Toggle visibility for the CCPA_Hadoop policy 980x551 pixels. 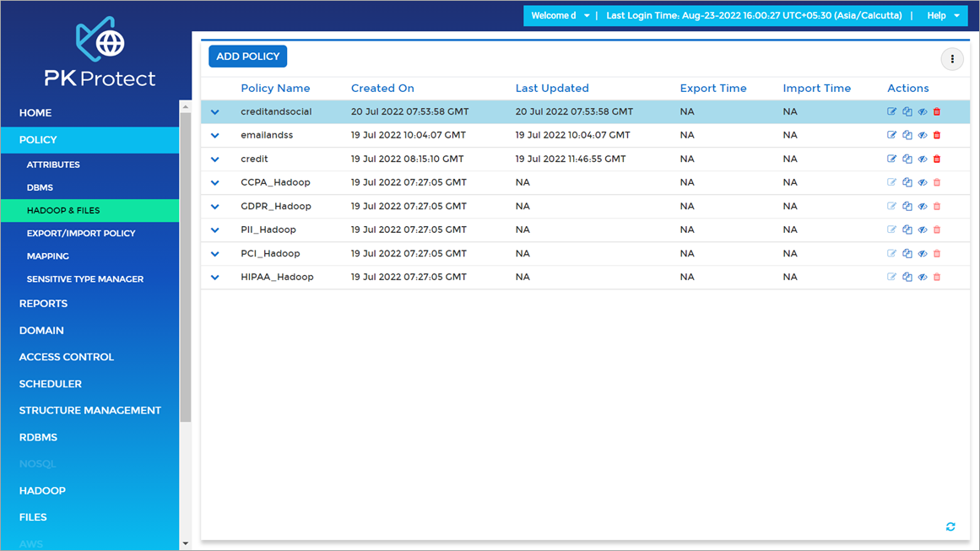(922, 181)
